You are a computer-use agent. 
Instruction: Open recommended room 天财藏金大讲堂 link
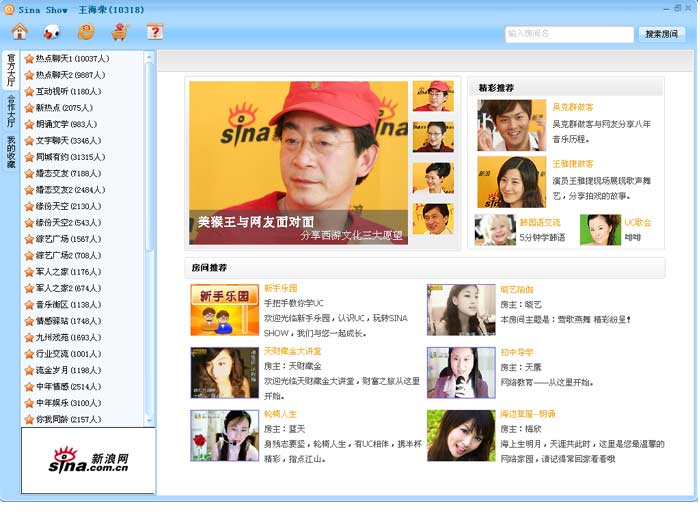292,351
